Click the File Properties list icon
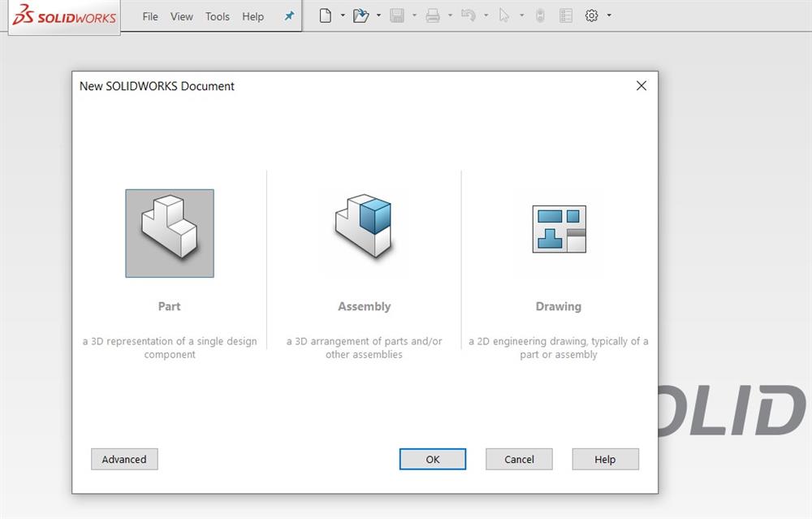 pos(566,16)
